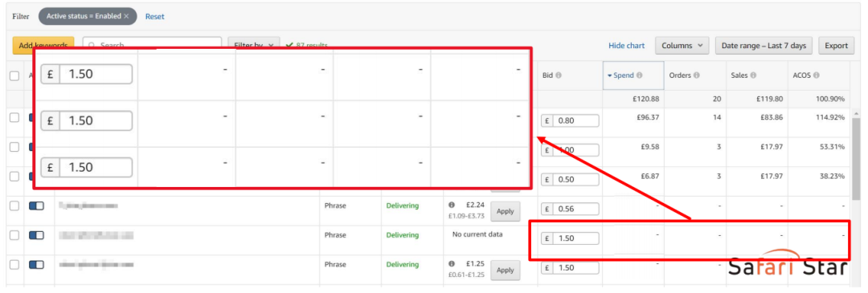The image size is (868, 293).
Task: Toggle the switch on the No current data row
Action: click(x=36, y=235)
